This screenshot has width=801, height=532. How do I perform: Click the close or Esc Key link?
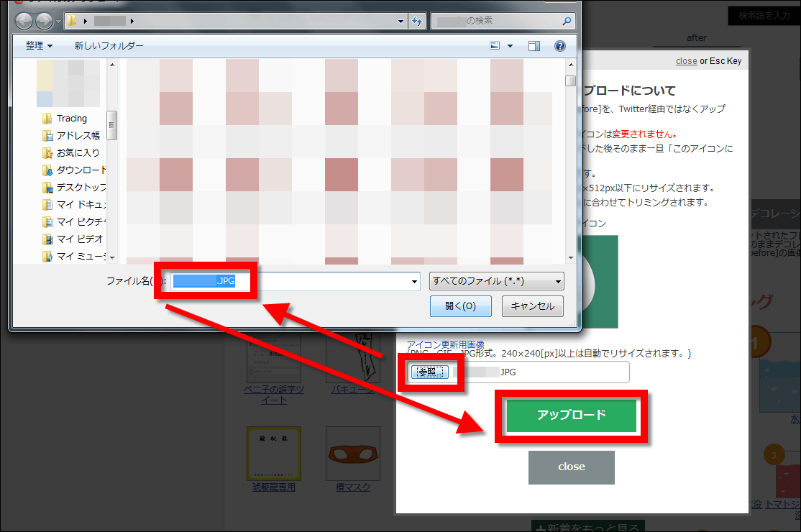click(x=687, y=60)
